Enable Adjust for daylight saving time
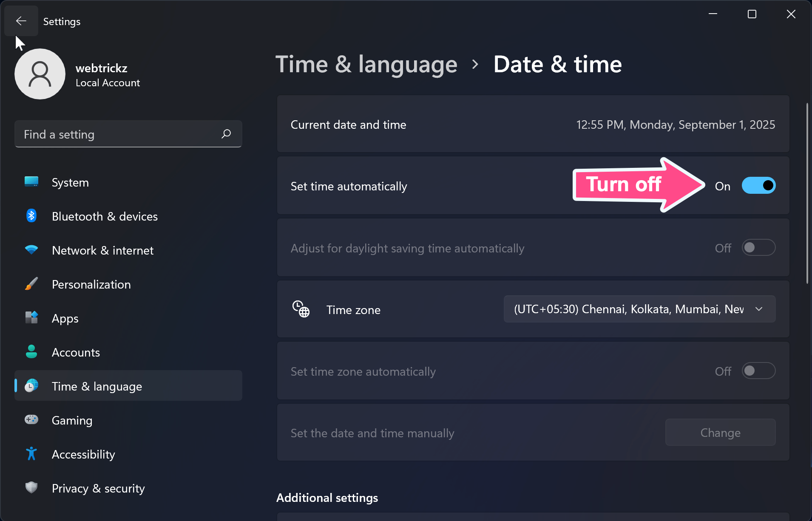This screenshot has width=812, height=521. [758, 248]
